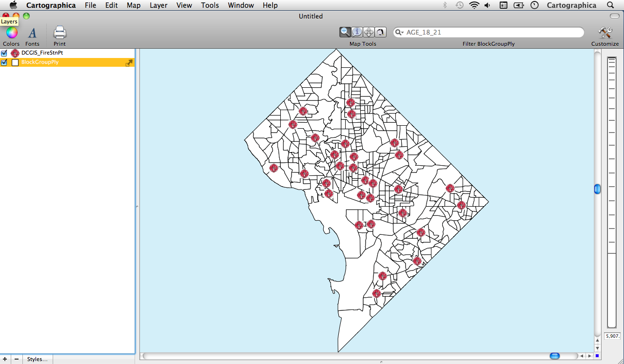Select the Pan map tool
This screenshot has width=624, height=364.
coord(369,32)
